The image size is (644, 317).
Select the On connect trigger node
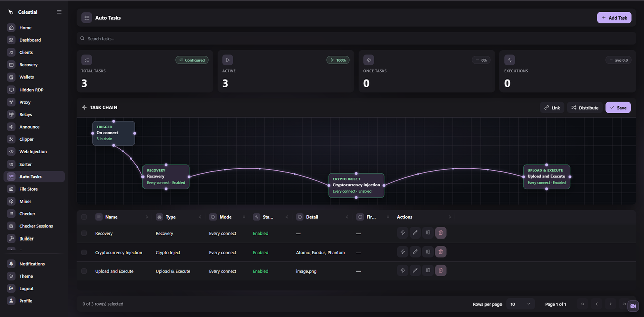click(x=114, y=133)
